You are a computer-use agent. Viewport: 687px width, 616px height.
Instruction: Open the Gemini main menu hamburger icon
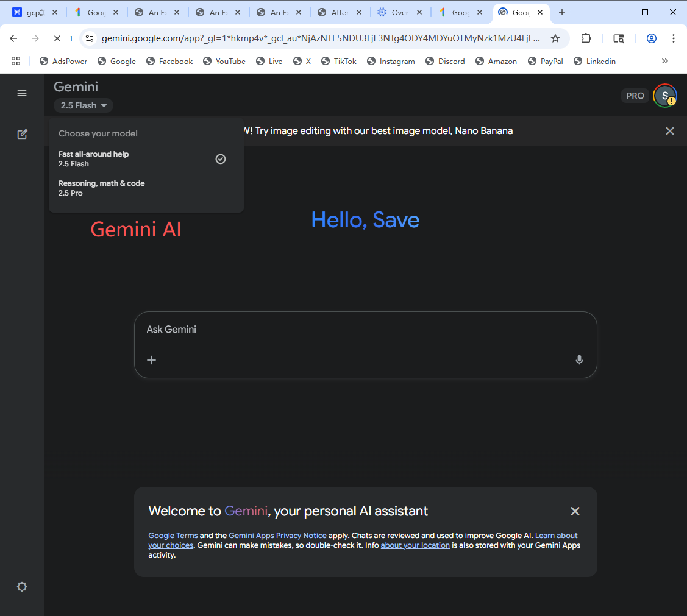pos(22,93)
